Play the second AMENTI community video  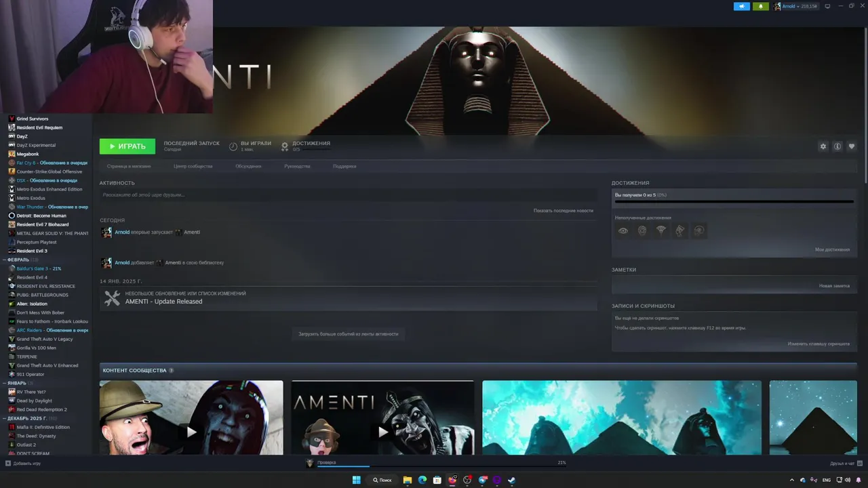[x=382, y=418]
